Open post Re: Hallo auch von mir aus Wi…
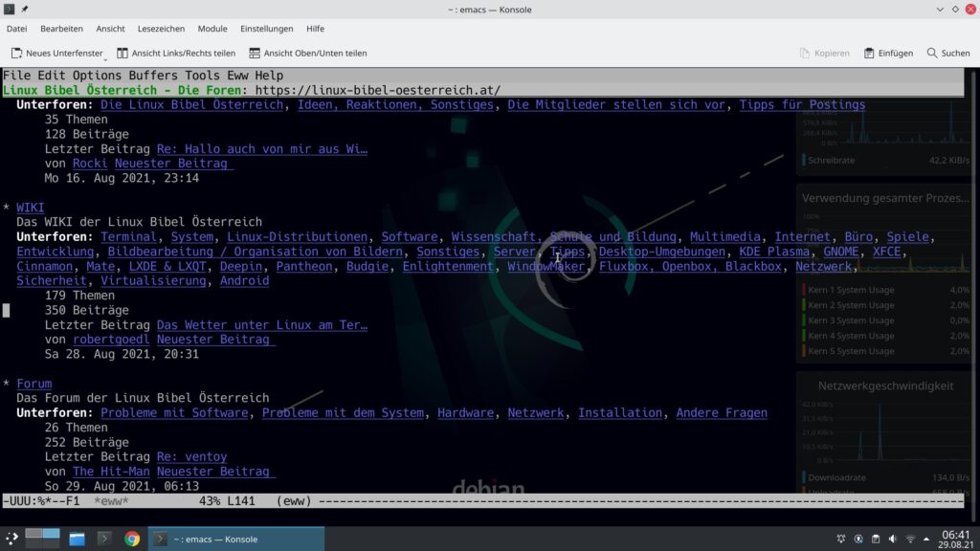Screen dimensions: 980x551 tap(262, 148)
